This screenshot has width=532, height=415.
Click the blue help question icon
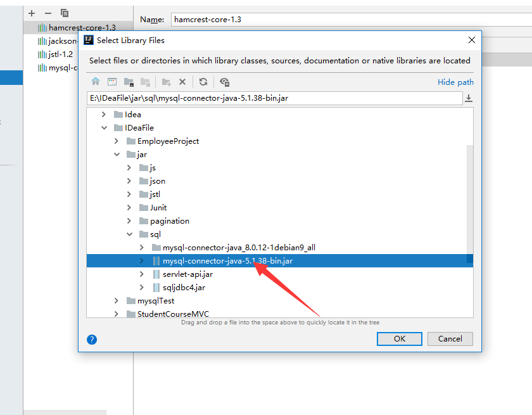coord(92,340)
